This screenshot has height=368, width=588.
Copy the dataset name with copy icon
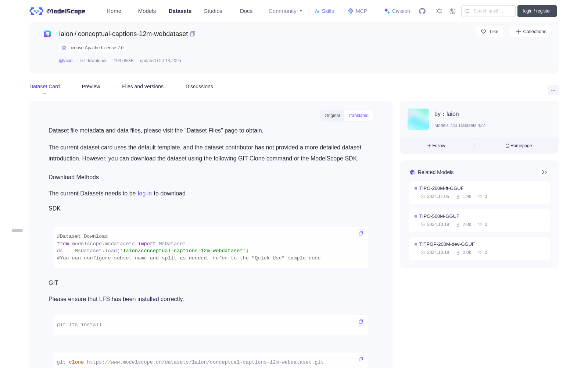(x=193, y=34)
